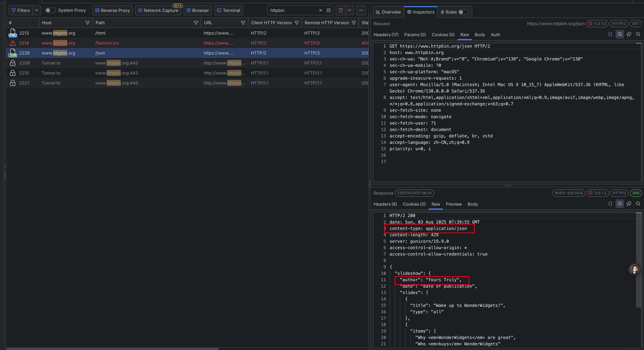Image resolution: width=644 pixels, height=350 pixels.
Task: Toggle word wrap in Response panel
Action: point(620,204)
